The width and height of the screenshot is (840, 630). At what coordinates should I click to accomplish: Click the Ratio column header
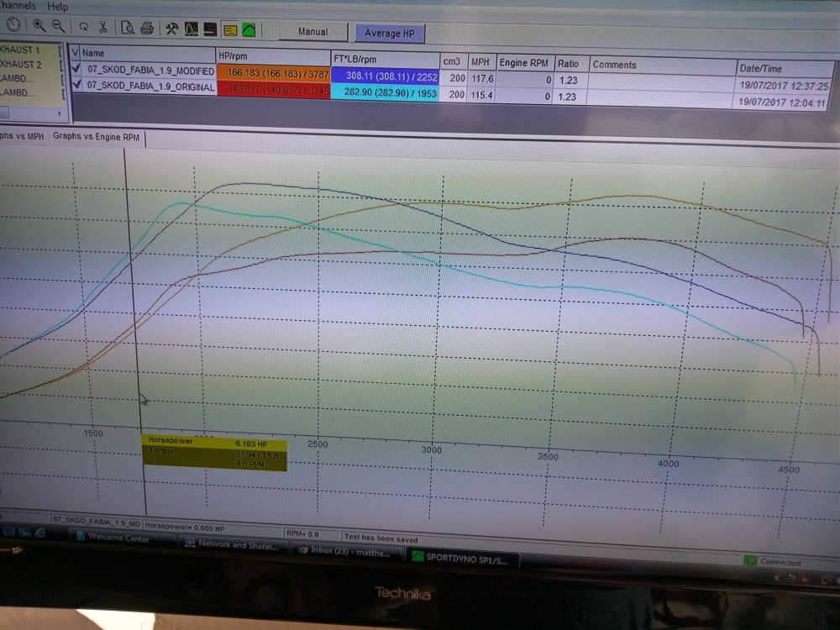[571, 64]
